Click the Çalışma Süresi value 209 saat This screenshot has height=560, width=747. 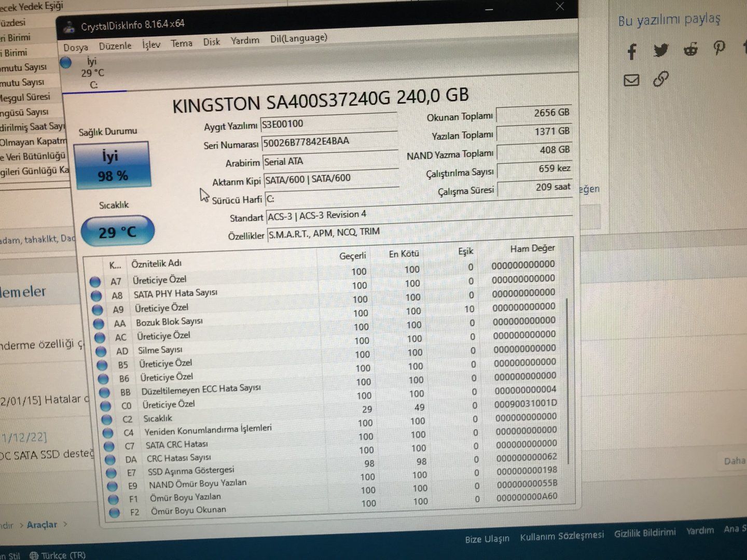[535, 188]
